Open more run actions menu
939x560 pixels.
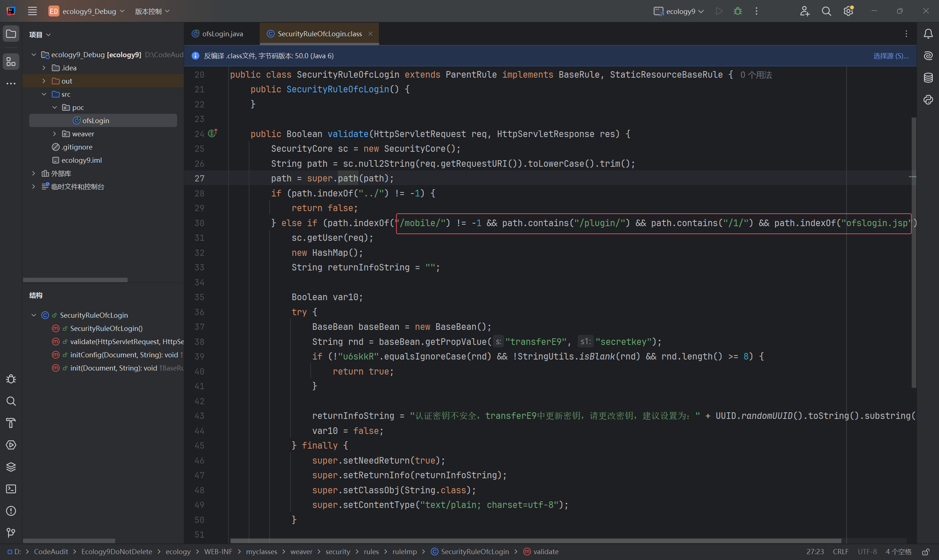[756, 11]
